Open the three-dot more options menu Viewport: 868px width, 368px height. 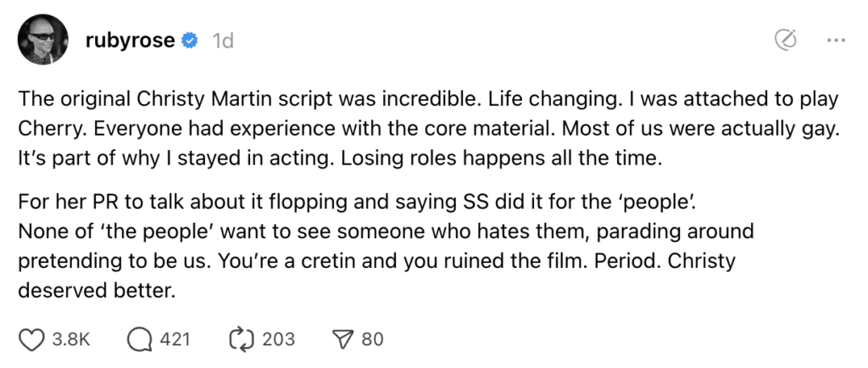(835, 40)
